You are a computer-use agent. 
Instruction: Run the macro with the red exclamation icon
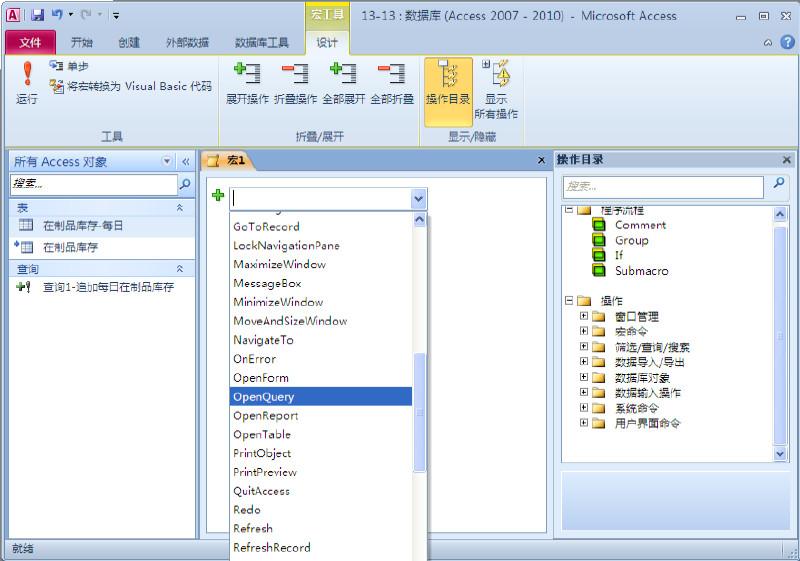coord(27,83)
